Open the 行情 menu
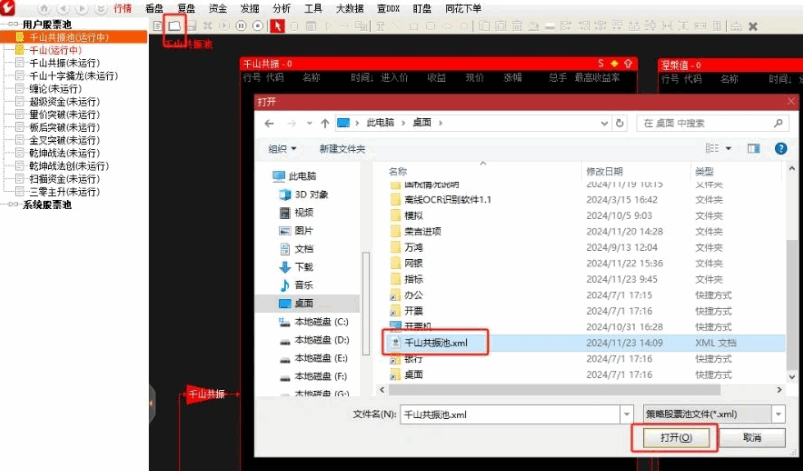Viewport: 803px width, 471px height. point(123,9)
